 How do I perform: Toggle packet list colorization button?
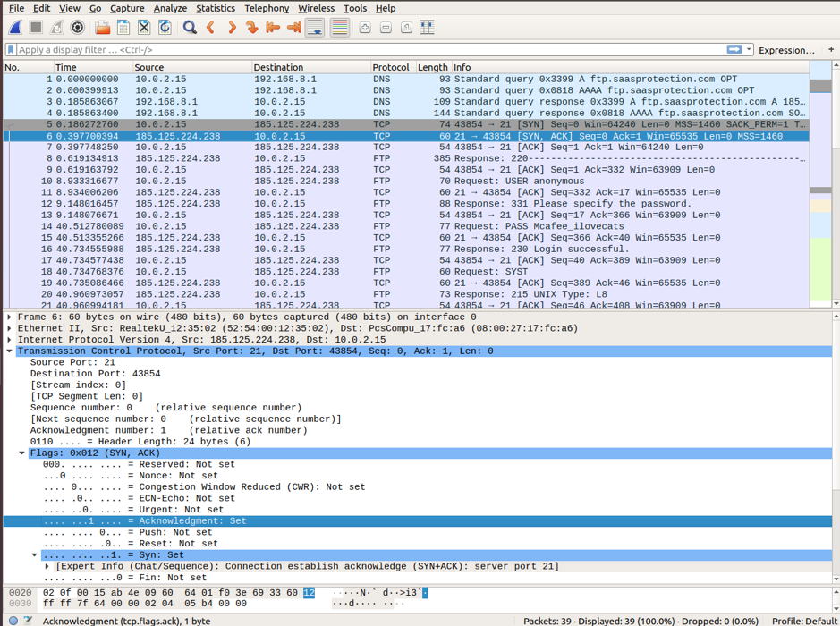point(340,28)
